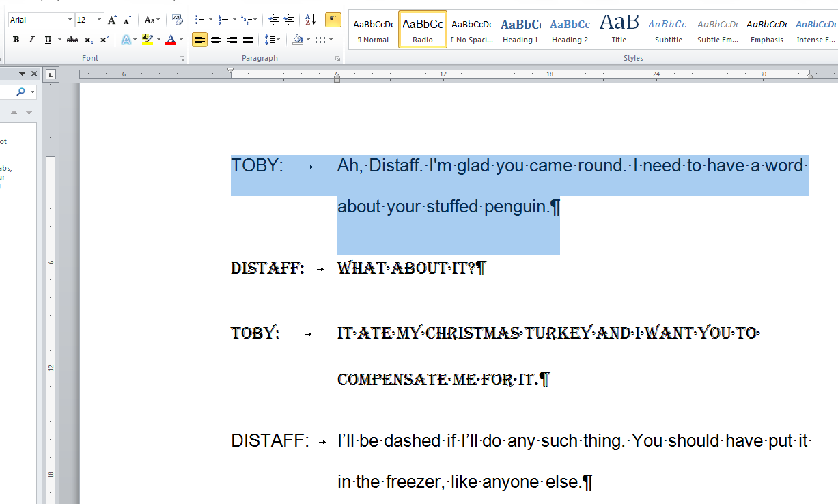The image size is (838, 504).
Task: Center the selected paragraph
Action: 215,39
